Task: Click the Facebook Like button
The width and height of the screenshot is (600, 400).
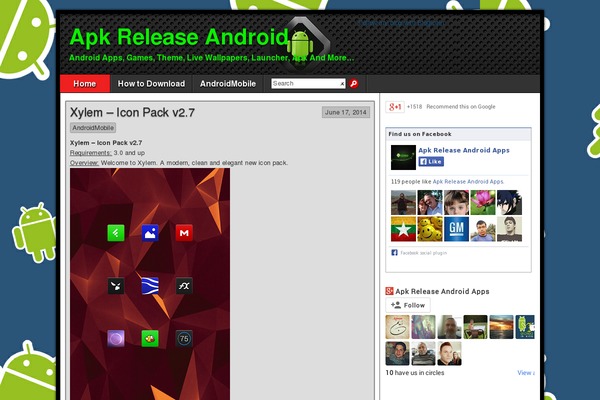Action: coord(431,162)
